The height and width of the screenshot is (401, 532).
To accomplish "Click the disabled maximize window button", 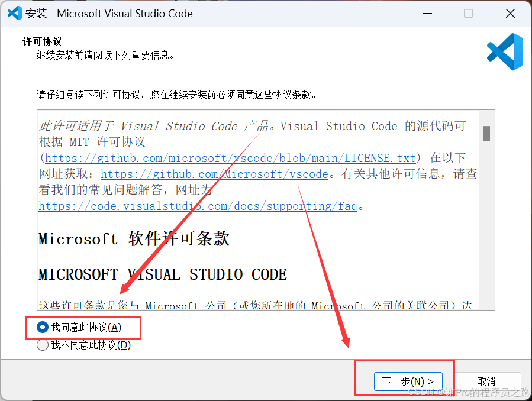I will [468, 14].
